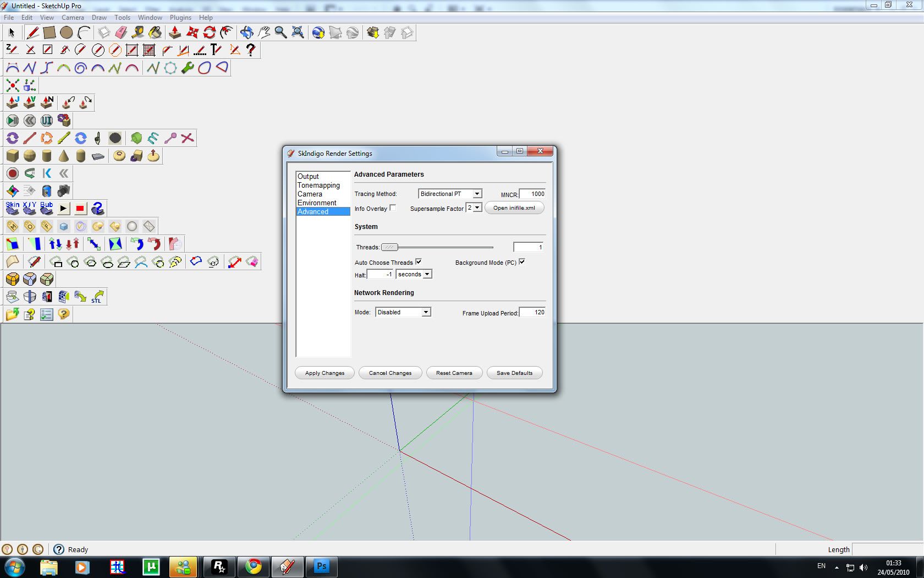This screenshot has width=924, height=578.
Task: Toggle Background Mode (PC) checkbox
Action: point(522,262)
